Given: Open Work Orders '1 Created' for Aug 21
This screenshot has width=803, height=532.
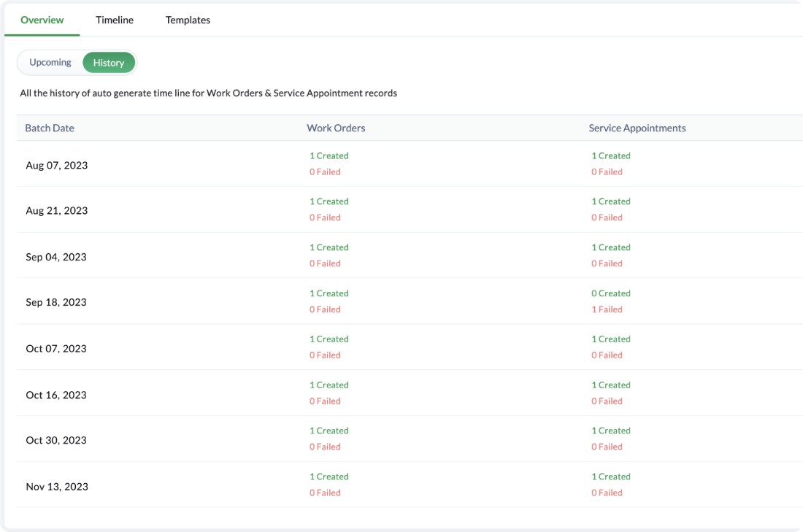Looking at the screenshot, I should [x=329, y=201].
